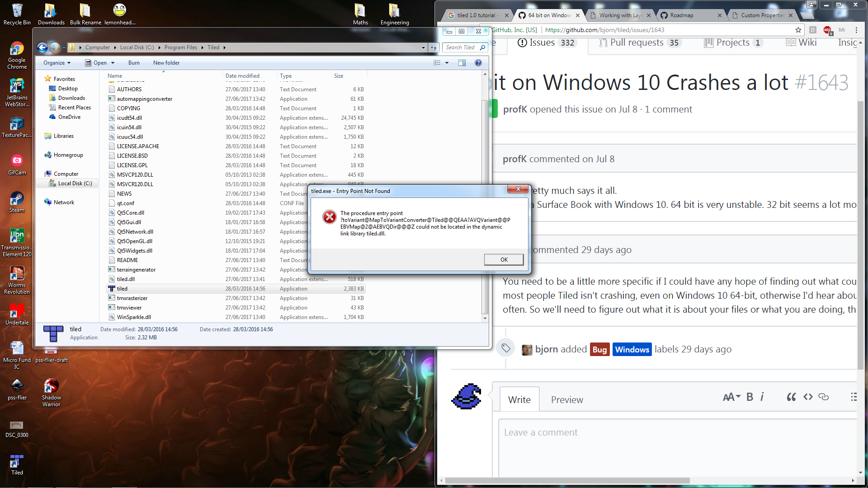Screen dimensions: 868x488
Task: Insert code in comment toolbar
Action: click(808, 397)
